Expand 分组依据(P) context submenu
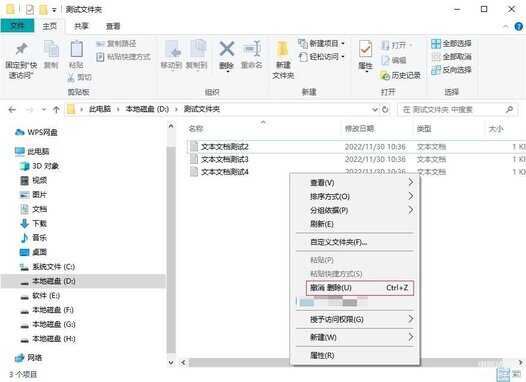The image size is (526, 382). [x=356, y=210]
